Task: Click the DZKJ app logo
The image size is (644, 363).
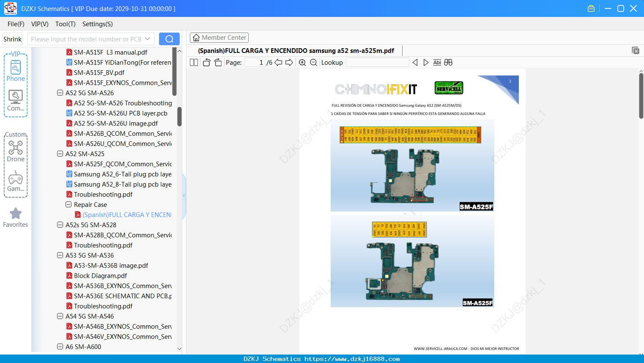Action: tap(10, 8)
